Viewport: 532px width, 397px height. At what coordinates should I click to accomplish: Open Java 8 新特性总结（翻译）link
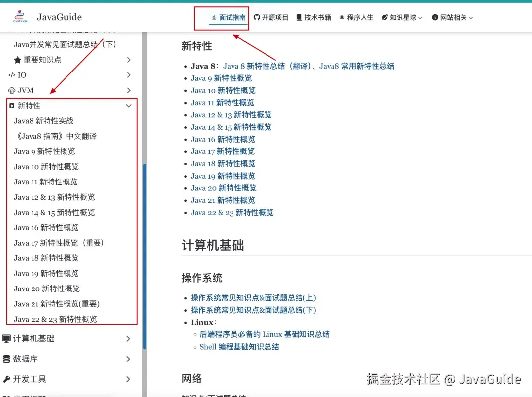click(x=267, y=66)
